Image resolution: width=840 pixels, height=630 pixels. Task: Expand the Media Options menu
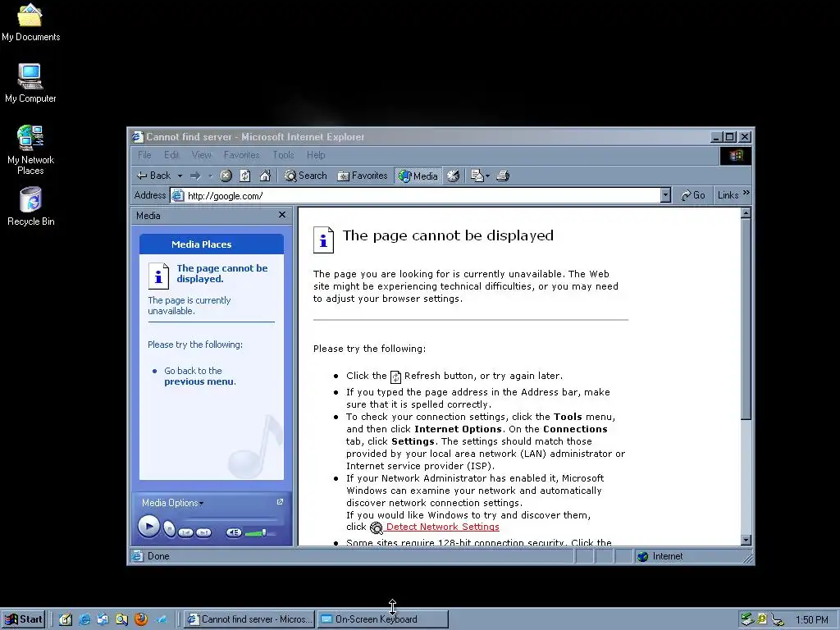pyautogui.click(x=172, y=503)
